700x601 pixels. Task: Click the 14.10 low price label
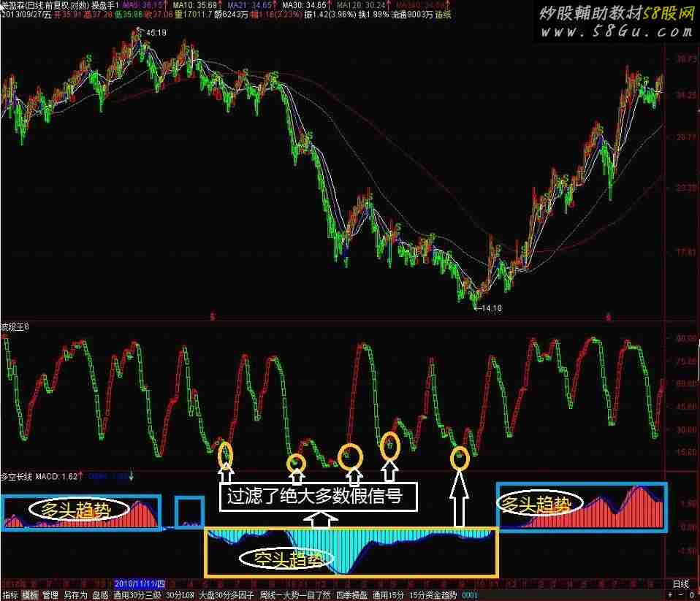492,308
